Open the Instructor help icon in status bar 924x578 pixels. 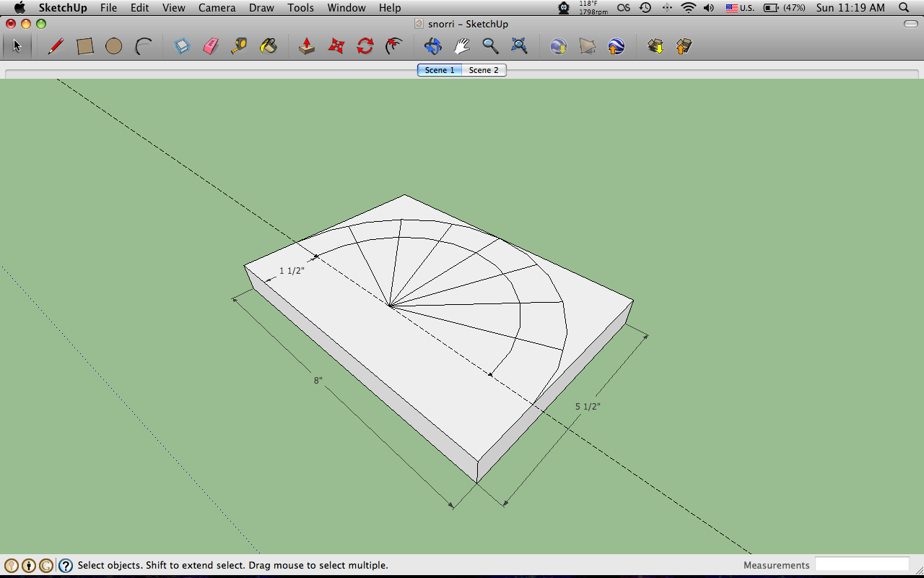pos(66,566)
